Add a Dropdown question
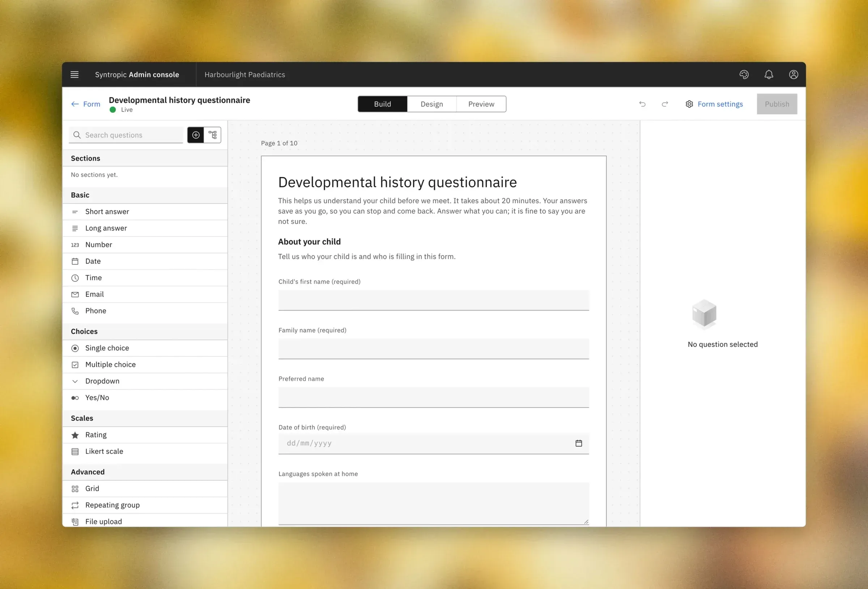 tap(145, 381)
